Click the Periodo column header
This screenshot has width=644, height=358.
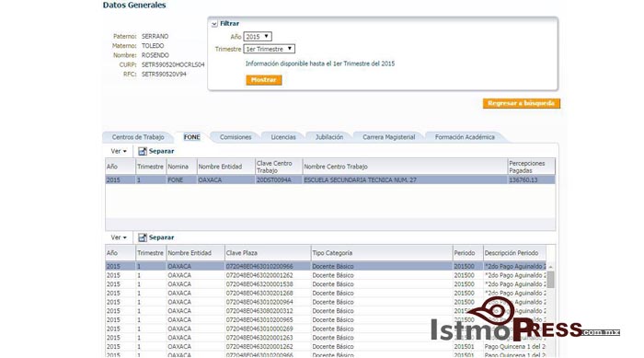467,253
